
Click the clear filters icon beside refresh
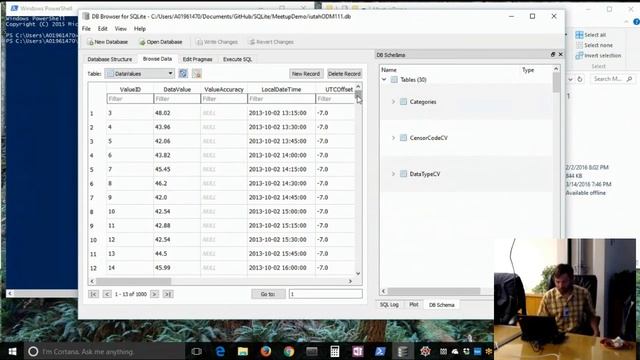197,73
